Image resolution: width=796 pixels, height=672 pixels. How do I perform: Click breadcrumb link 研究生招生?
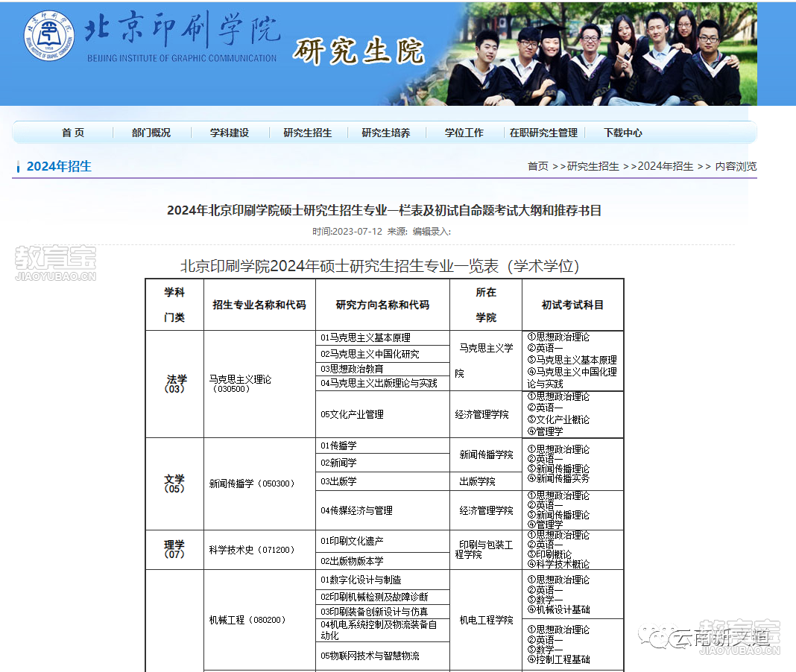[593, 166]
